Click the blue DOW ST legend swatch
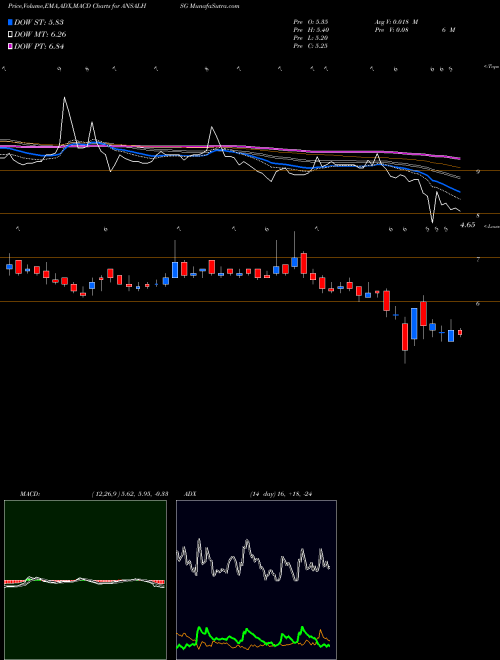500x660 pixels. click(x=10, y=22)
